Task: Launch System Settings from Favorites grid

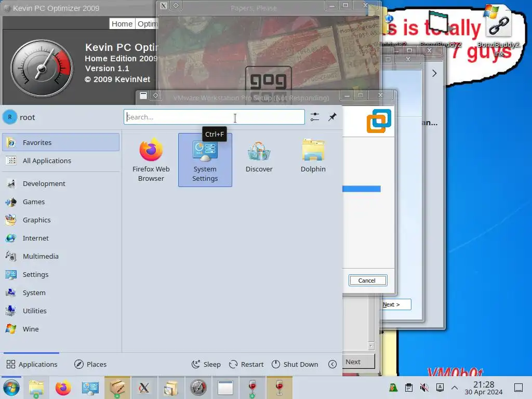Action: (x=205, y=160)
